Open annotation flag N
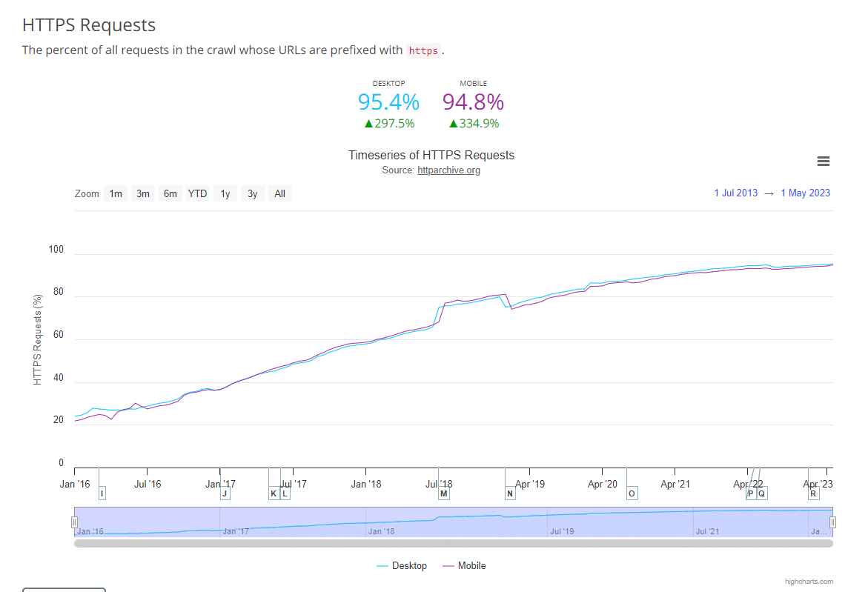Screen dimensions: 868x592 510,493
